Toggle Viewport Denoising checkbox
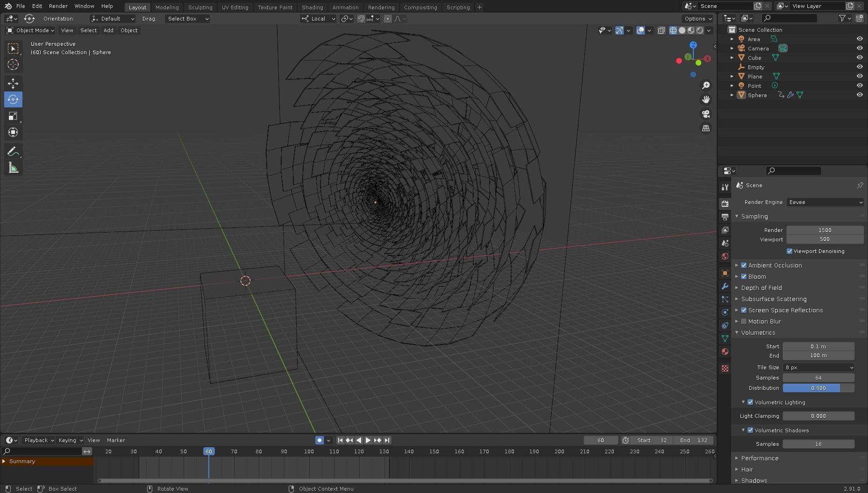This screenshot has width=868, height=493. pos(790,251)
